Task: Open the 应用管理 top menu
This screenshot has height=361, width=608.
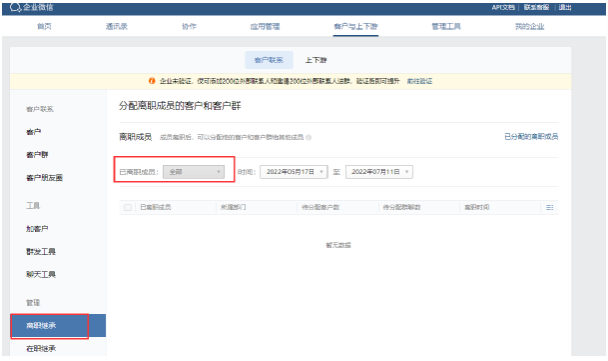Action: pos(265,26)
